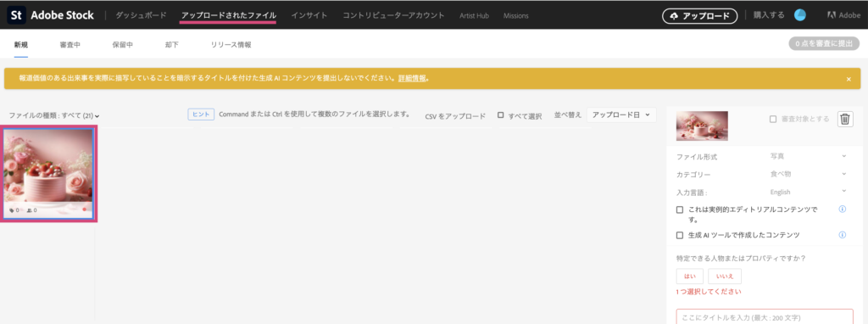This screenshot has width=868, height=324.
Task: Open Artist Hub
Action: (x=474, y=15)
